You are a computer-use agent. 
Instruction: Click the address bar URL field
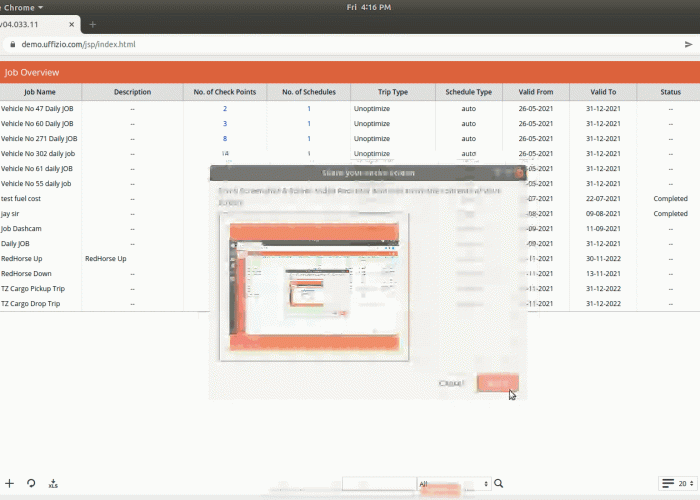point(300,45)
